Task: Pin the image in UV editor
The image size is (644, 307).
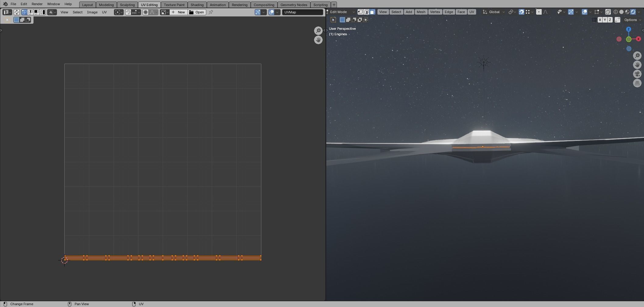Action: 211,12
